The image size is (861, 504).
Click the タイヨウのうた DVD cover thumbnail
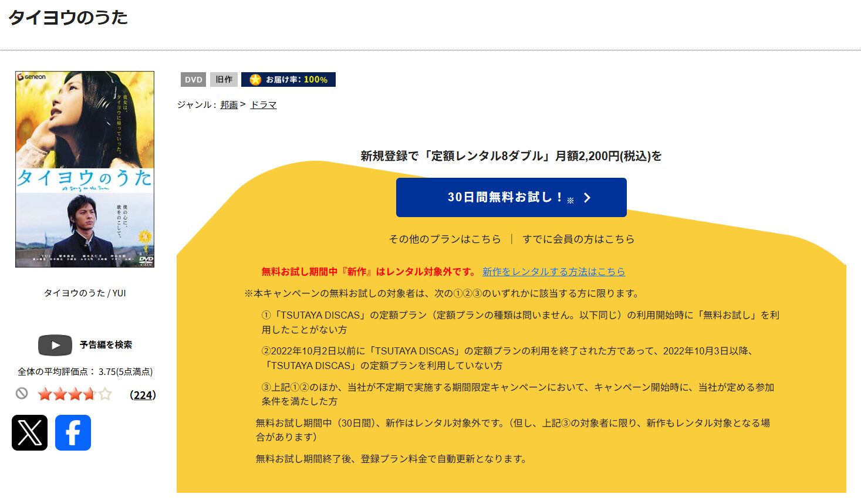tap(85, 170)
